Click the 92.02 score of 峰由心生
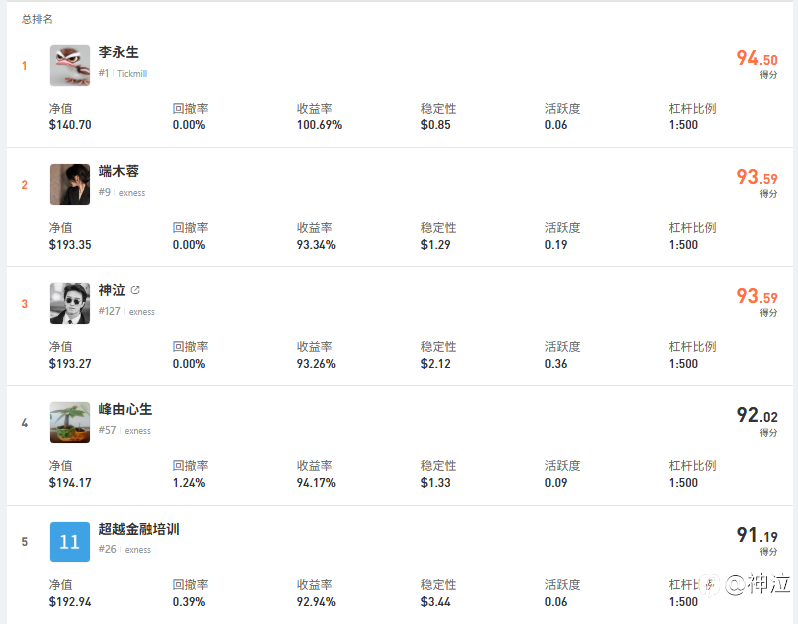The image size is (798, 624). [x=756, y=416]
